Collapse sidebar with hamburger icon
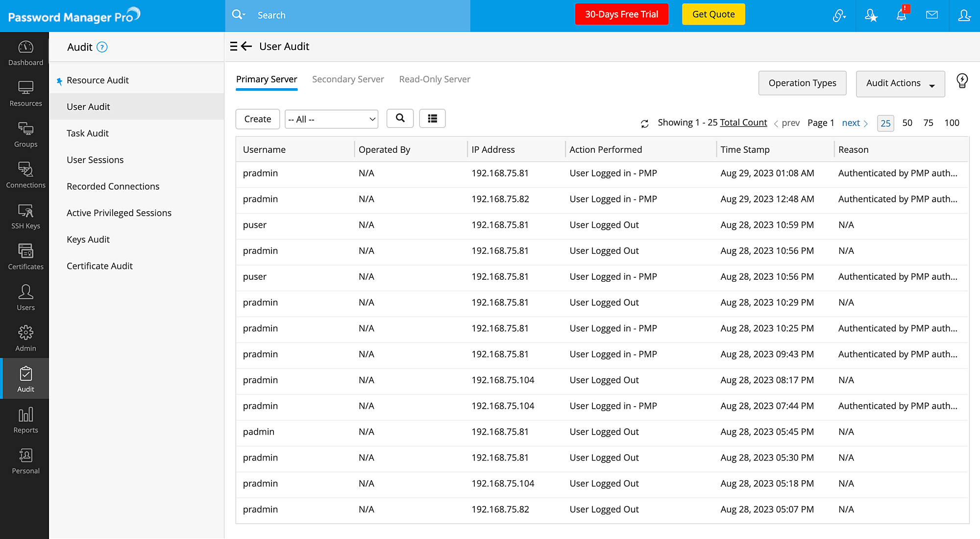 tap(234, 47)
